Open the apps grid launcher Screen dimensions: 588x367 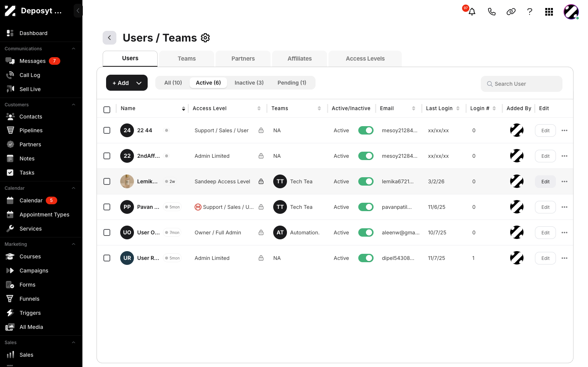click(549, 12)
